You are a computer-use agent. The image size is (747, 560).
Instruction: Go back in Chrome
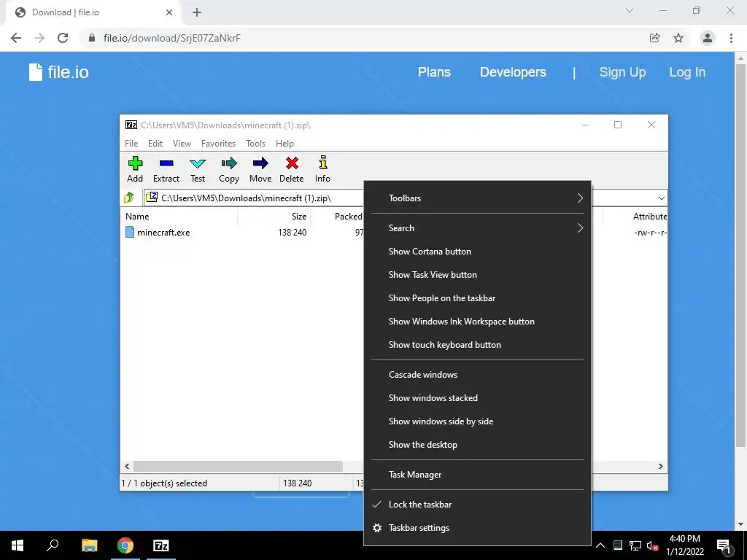click(16, 38)
